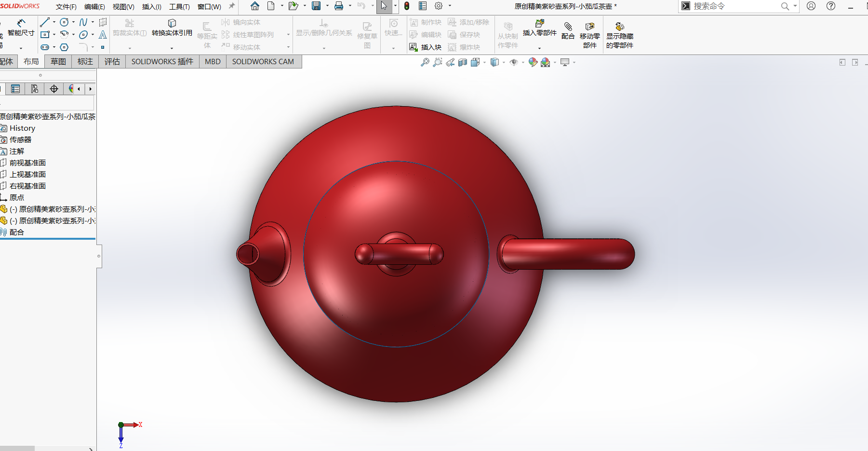
Task: Switch to the SOLIDWORKS CAM tab
Action: [263, 62]
